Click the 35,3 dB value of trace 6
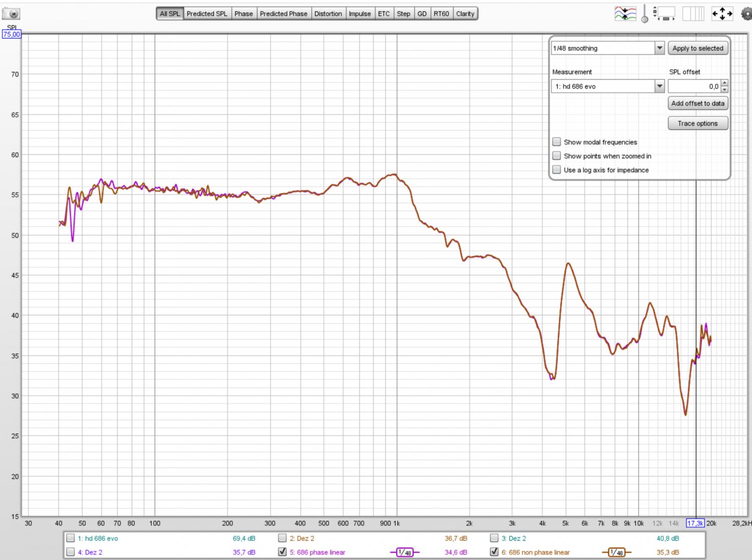This screenshot has width=752, height=560. point(668,552)
